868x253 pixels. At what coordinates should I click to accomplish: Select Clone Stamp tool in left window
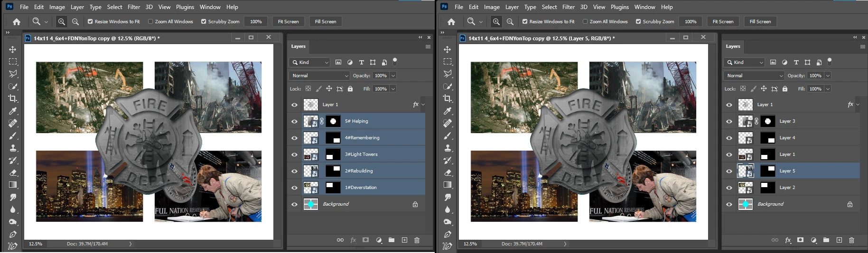(x=13, y=148)
